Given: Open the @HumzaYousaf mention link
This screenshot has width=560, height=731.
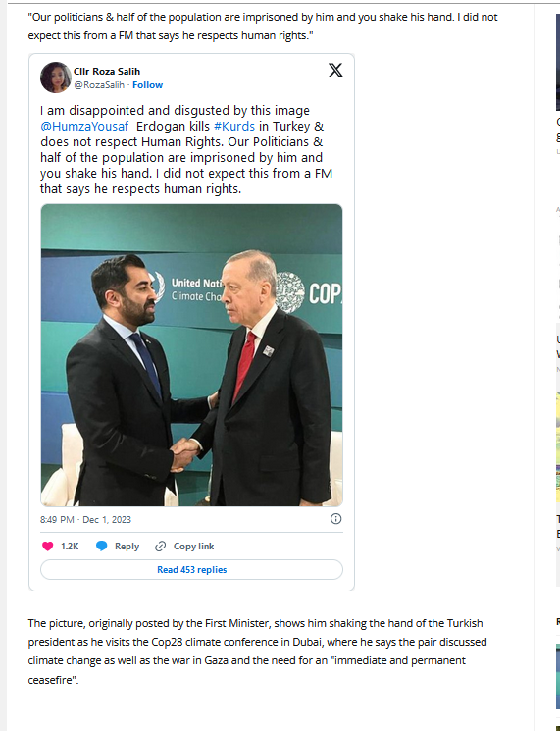Looking at the screenshot, I should (84, 127).
